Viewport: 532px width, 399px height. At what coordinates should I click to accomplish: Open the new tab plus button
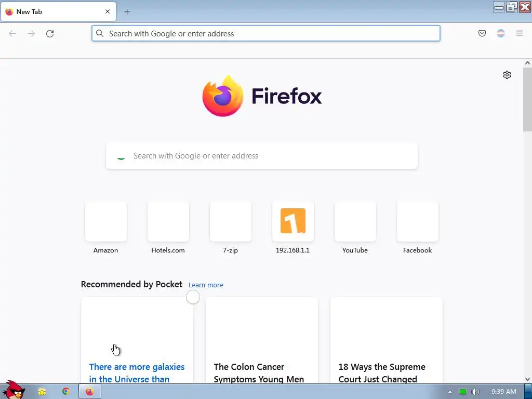pyautogui.click(x=127, y=12)
